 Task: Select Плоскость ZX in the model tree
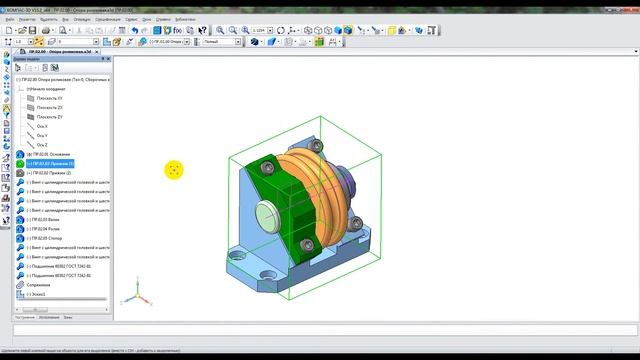pyautogui.click(x=49, y=108)
